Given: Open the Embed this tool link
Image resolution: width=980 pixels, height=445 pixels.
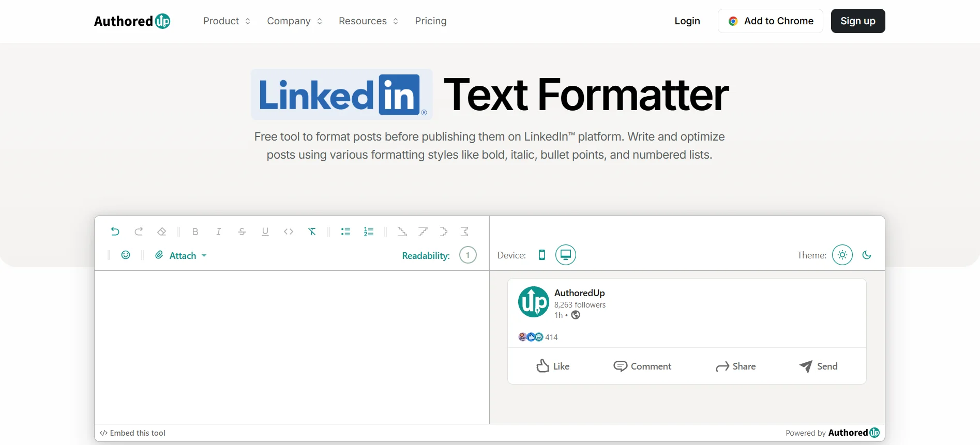Looking at the screenshot, I should 132,433.
